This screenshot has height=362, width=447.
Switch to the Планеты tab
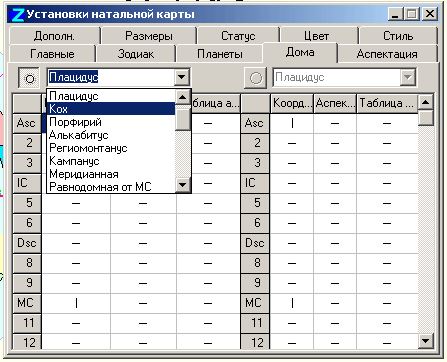[220, 54]
